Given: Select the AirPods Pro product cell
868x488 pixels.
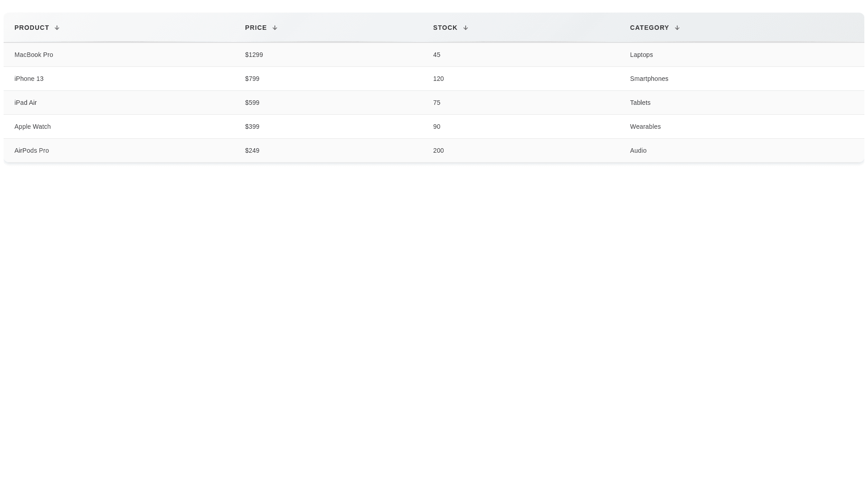Looking at the screenshot, I should coord(32,151).
